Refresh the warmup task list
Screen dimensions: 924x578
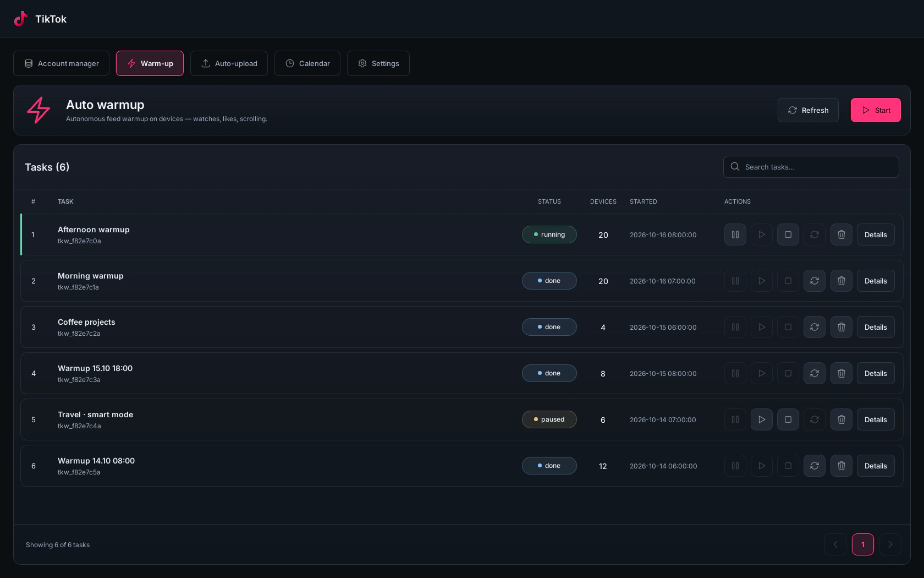(808, 110)
